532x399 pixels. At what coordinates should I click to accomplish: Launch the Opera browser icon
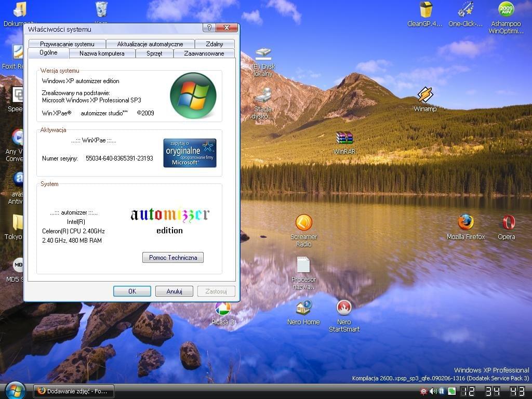click(507, 223)
